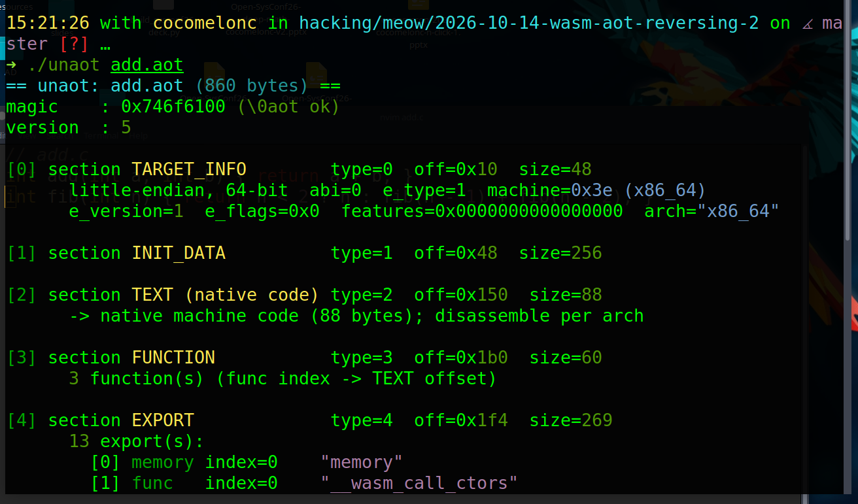858x504 pixels.
Task: Click the version value 5
Action: (x=126, y=127)
